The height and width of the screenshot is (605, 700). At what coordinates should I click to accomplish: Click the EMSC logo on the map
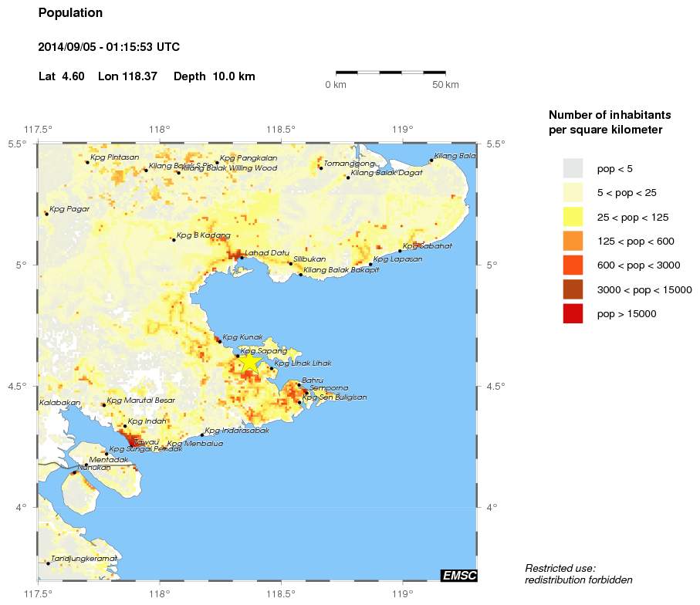point(459,576)
